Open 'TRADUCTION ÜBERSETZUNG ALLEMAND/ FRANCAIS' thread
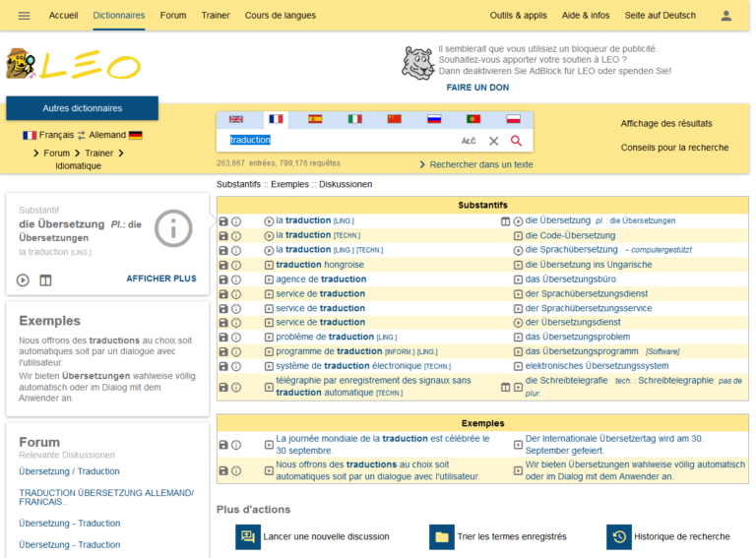The height and width of the screenshot is (558, 756). pyautogui.click(x=106, y=497)
